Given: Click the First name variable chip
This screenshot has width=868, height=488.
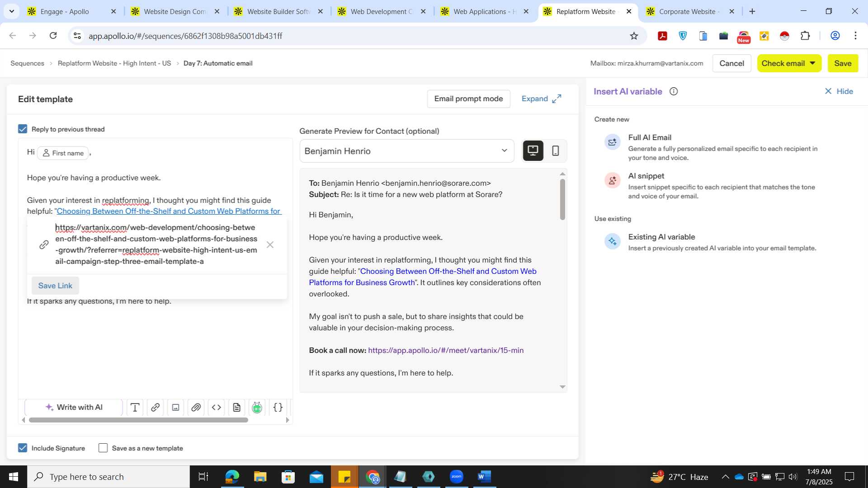Looking at the screenshot, I should coord(63,153).
